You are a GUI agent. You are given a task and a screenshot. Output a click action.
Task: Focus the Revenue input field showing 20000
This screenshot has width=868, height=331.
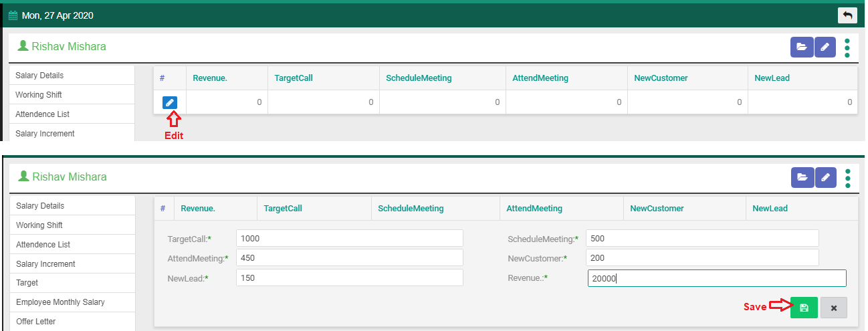tap(716, 278)
